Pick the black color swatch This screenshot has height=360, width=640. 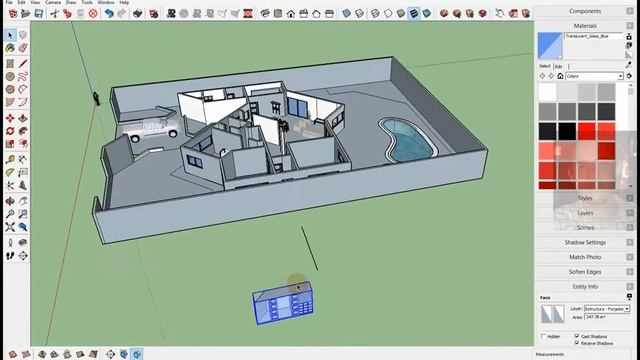pos(567,131)
